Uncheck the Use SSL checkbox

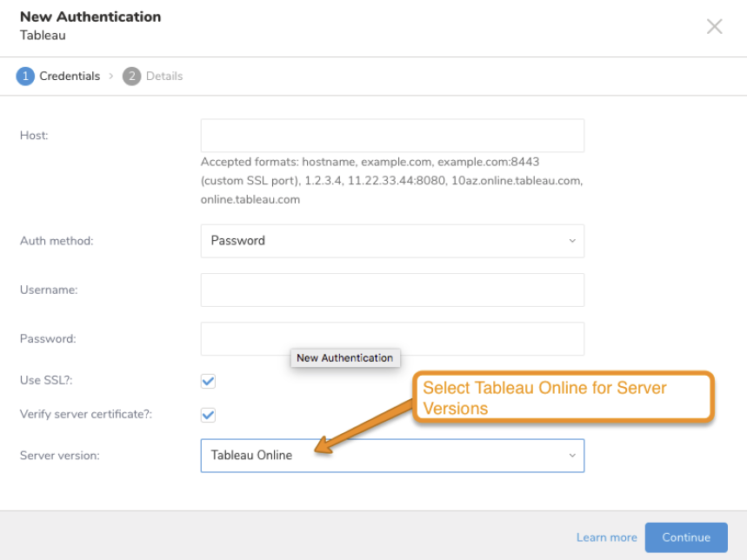[x=208, y=381]
